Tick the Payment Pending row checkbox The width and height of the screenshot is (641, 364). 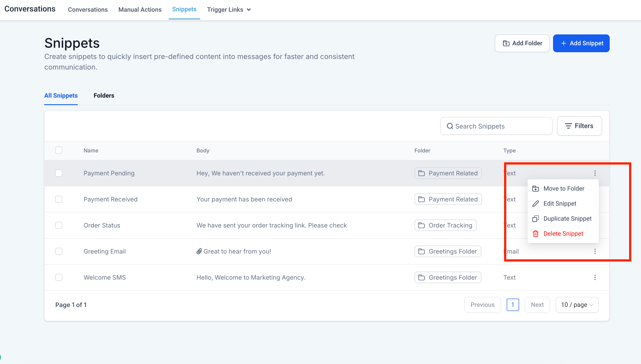59,173
